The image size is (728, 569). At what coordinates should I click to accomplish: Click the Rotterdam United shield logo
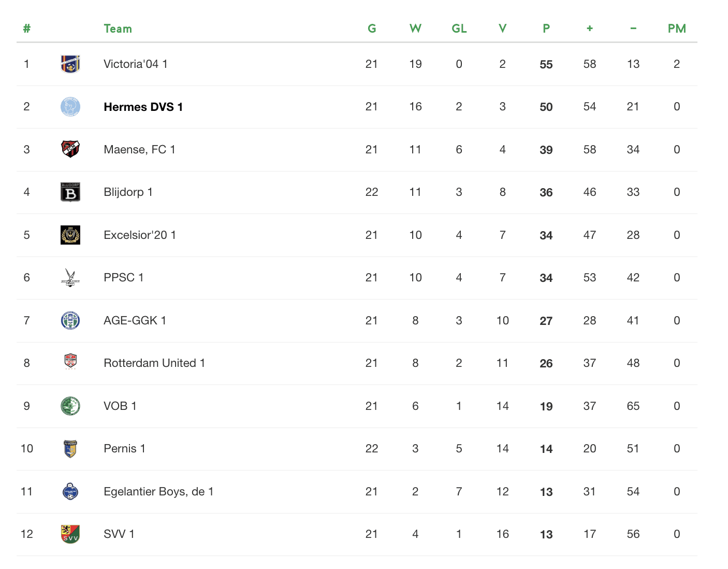point(70,362)
